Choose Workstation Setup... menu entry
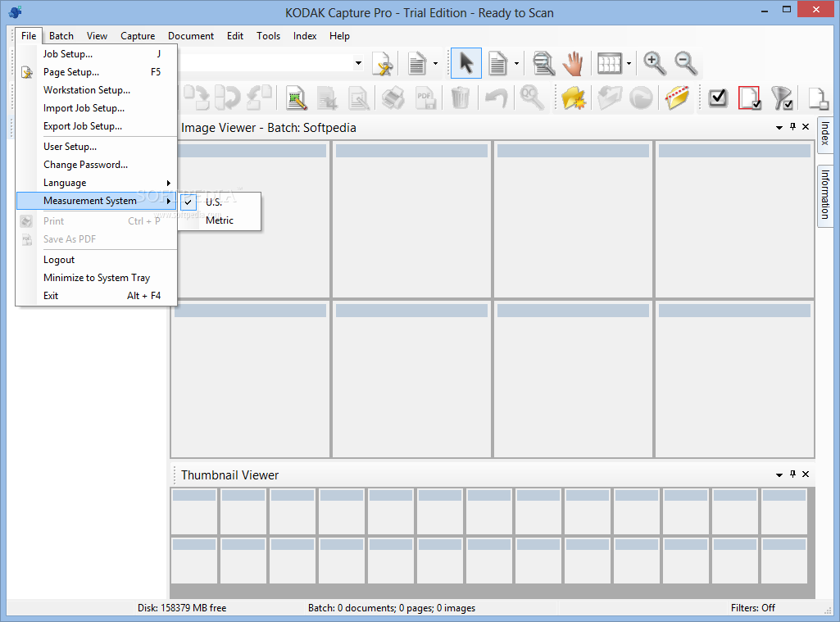The image size is (840, 622). pyautogui.click(x=97, y=90)
